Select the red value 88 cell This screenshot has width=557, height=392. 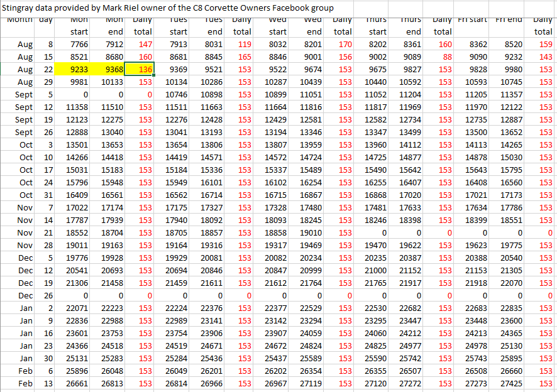click(x=445, y=57)
